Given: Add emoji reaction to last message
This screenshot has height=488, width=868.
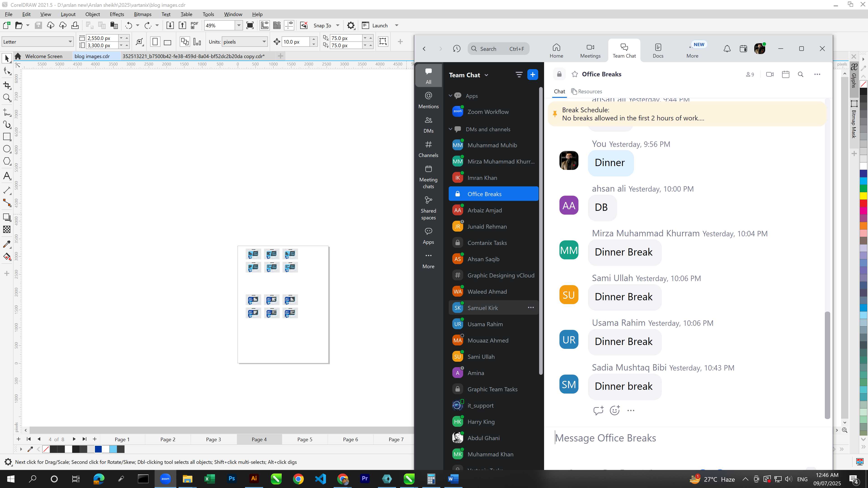Looking at the screenshot, I should 615,410.
